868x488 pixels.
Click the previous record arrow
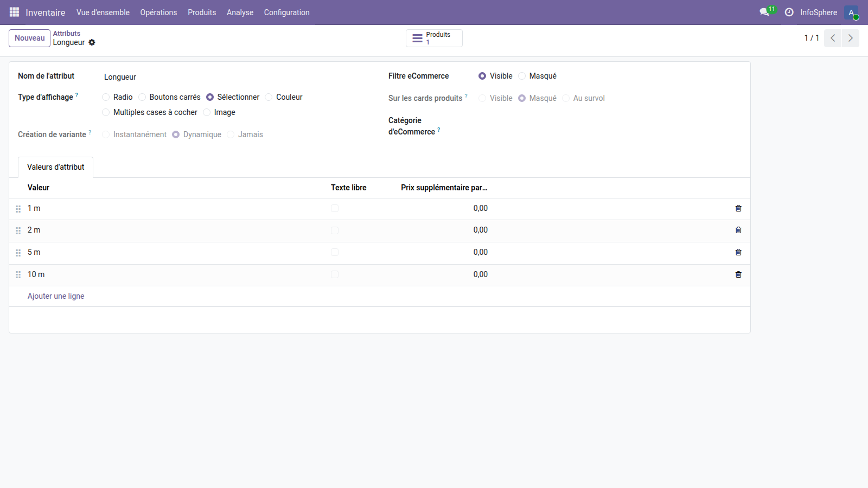[x=832, y=38]
